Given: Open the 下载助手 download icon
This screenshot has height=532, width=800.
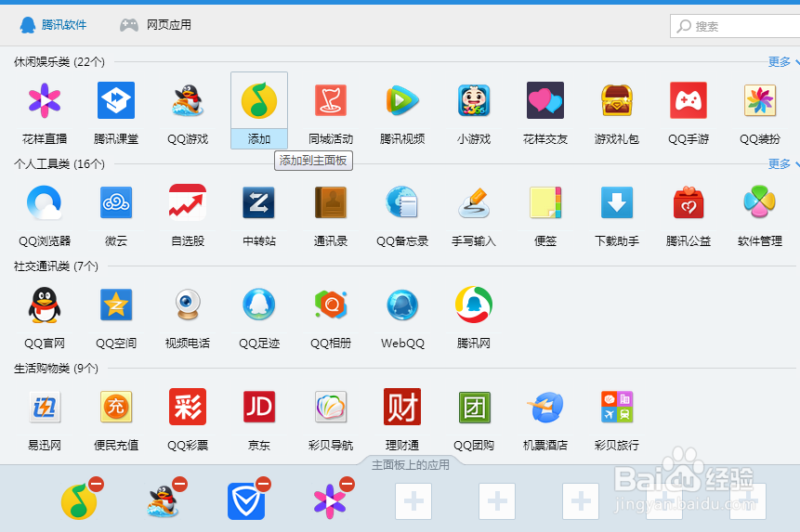Looking at the screenshot, I should pos(617,202).
